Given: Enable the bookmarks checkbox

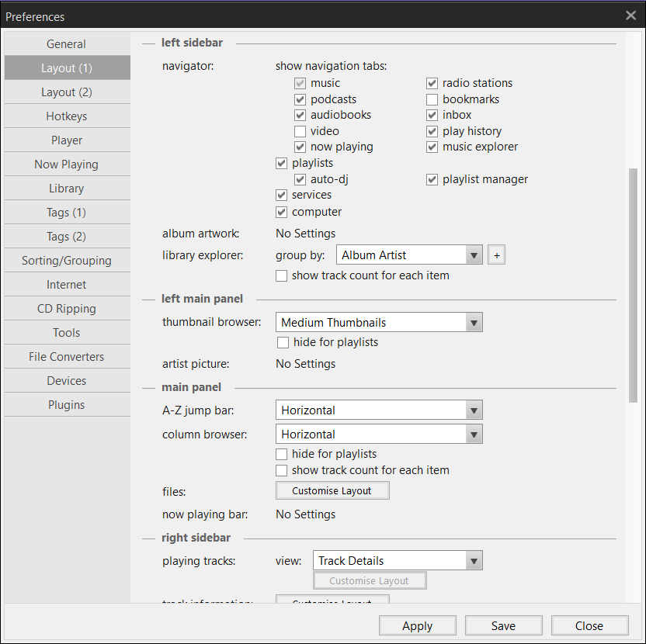Looking at the screenshot, I should 432,99.
